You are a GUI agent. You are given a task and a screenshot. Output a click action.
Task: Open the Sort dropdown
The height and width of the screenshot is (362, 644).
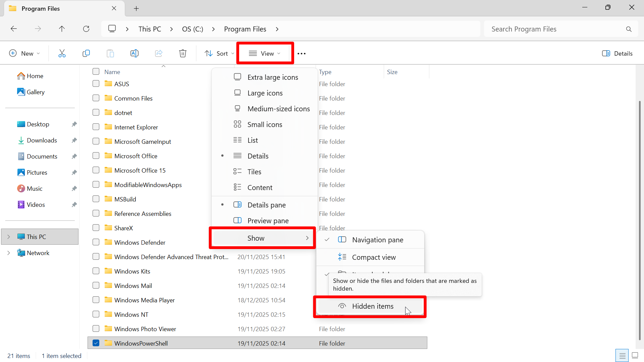click(219, 53)
